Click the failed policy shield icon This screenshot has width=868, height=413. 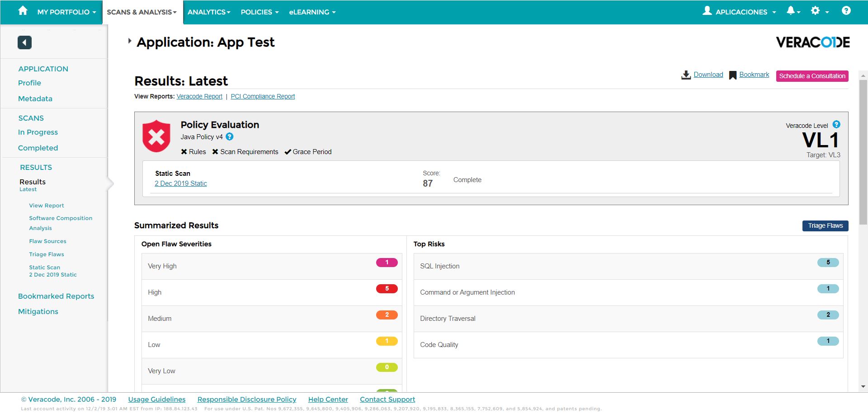click(x=156, y=136)
